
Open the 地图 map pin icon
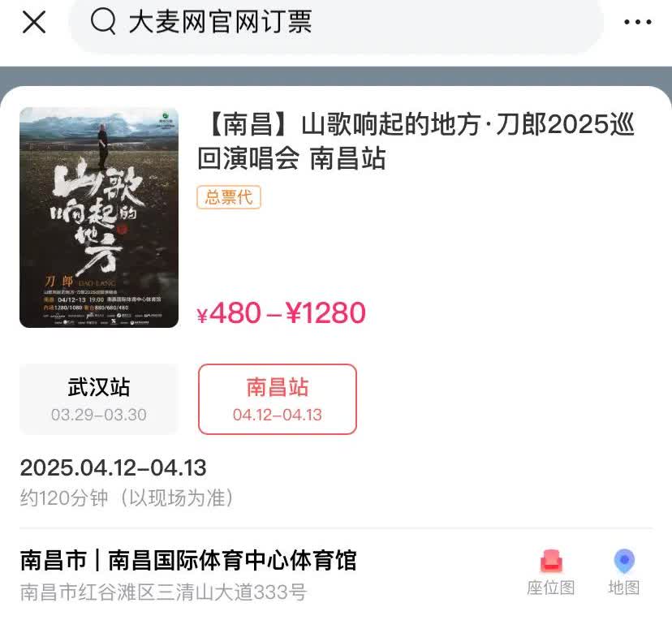tap(624, 561)
